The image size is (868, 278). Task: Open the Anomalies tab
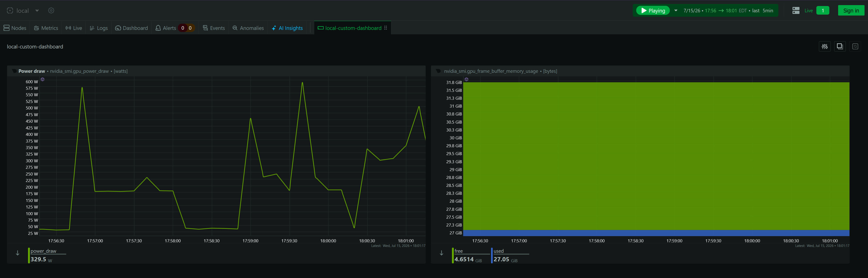click(x=248, y=28)
